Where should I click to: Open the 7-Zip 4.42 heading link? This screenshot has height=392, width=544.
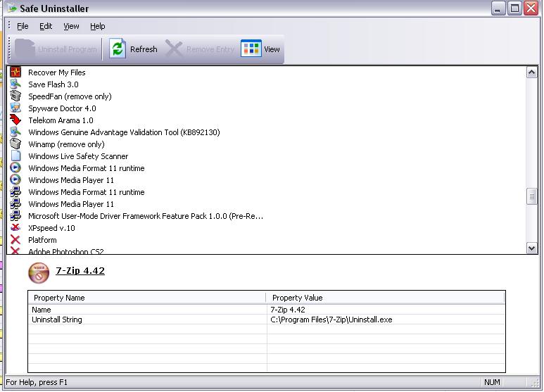pyautogui.click(x=80, y=270)
